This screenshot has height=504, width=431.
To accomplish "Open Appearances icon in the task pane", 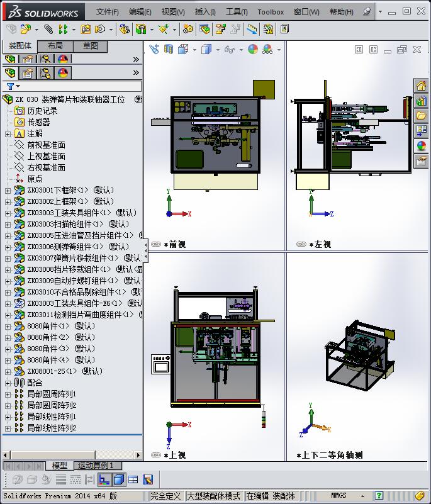I will (x=421, y=145).
